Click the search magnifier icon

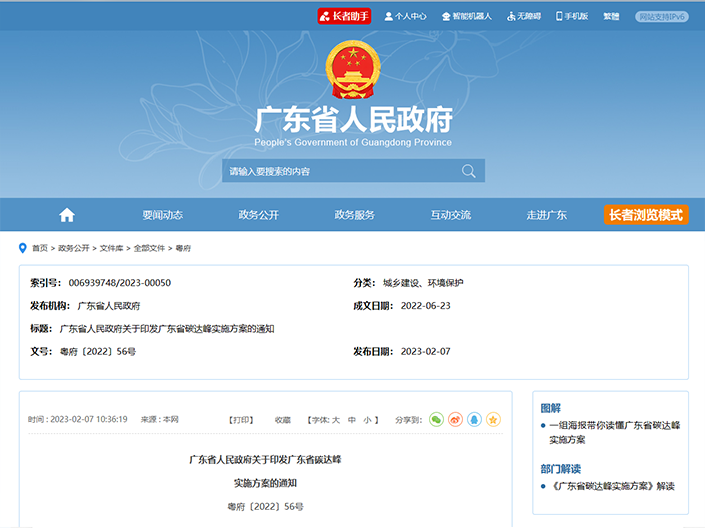click(468, 171)
